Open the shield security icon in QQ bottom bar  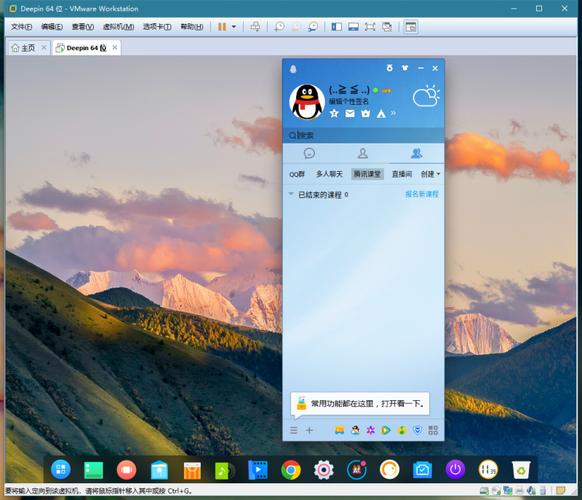point(418,430)
